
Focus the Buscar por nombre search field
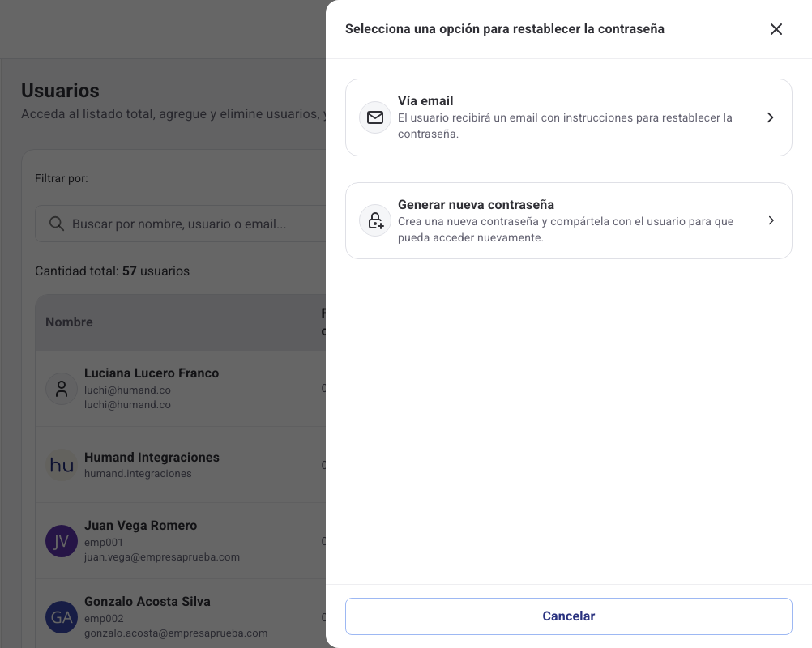coord(181,224)
